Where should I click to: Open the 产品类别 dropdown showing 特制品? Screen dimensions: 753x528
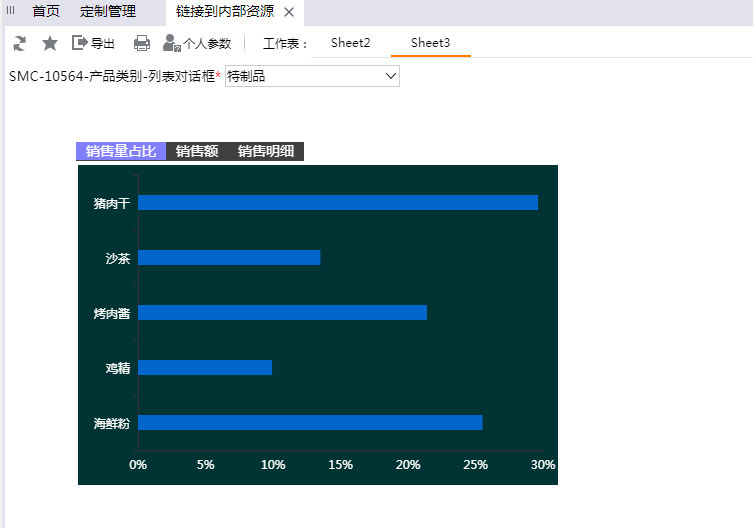[312, 76]
